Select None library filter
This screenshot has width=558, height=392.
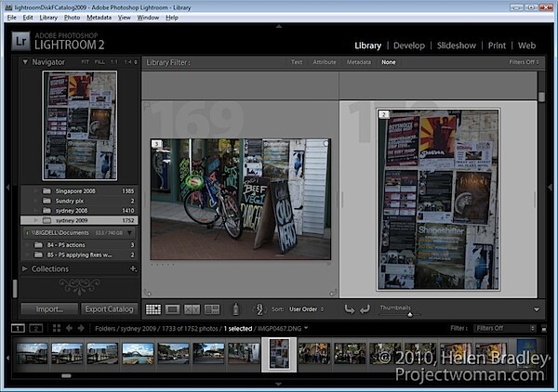389,62
